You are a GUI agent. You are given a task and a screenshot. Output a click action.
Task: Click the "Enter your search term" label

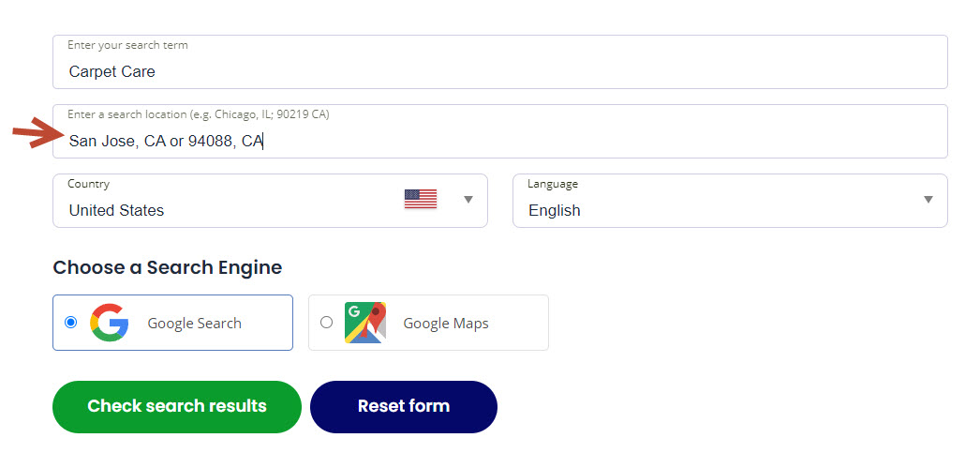(x=127, y=45)
